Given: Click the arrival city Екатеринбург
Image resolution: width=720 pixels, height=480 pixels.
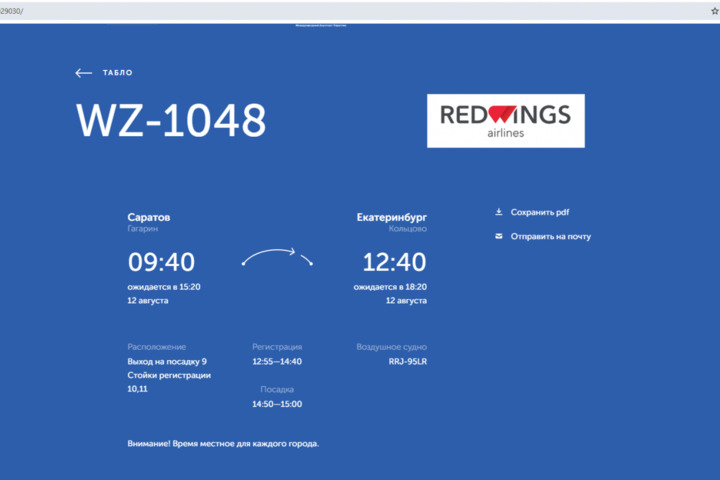Looking at the screenshot, I should click(x=392, y=217).
